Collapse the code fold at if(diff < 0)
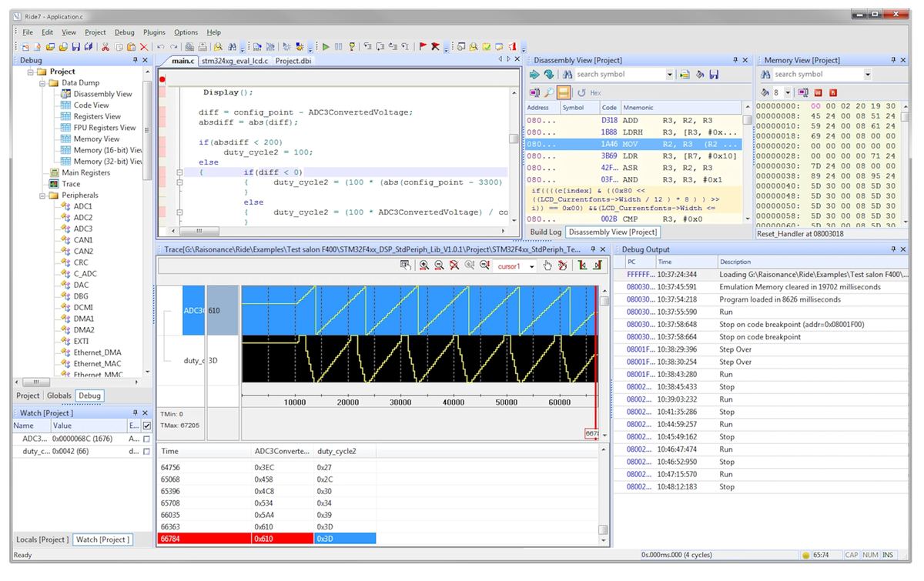 [x=179, y=173]
